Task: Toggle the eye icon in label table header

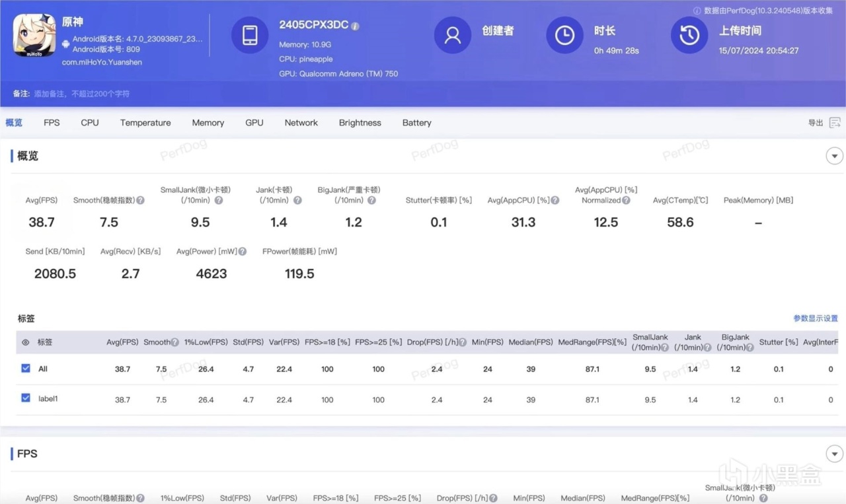Action: pos(26,343)
